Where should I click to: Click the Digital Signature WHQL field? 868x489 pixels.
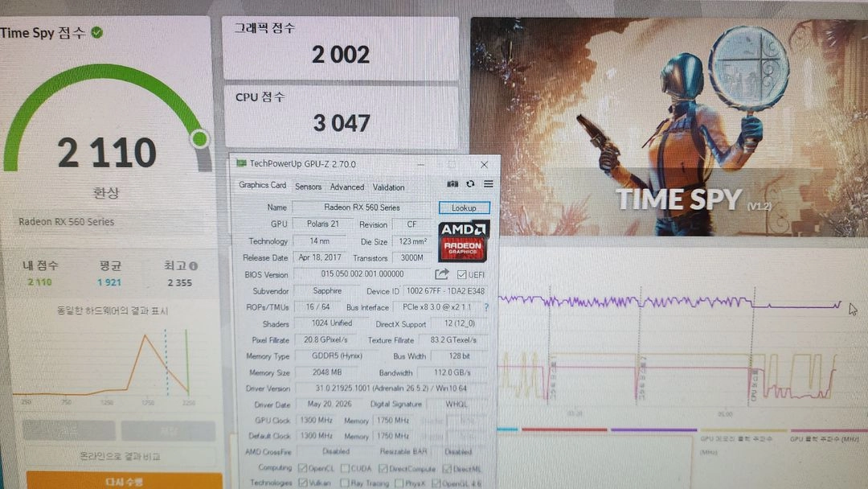(457, 405)
